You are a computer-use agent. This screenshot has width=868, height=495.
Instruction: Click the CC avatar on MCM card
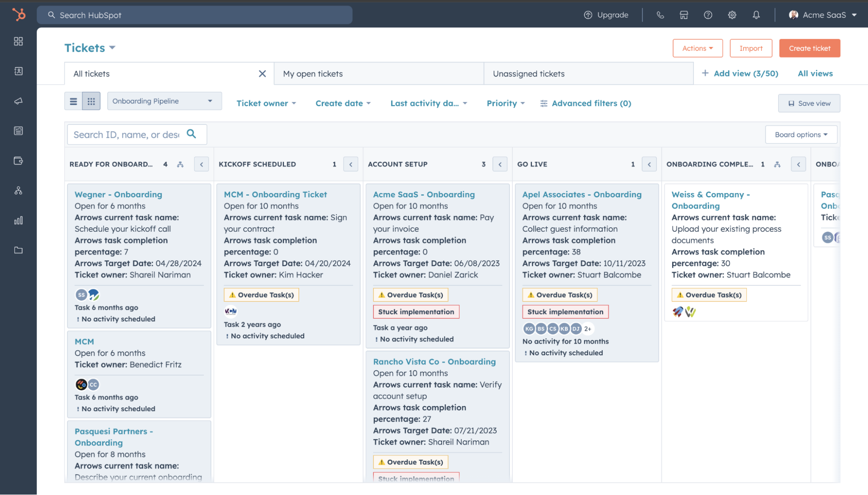(x=94, y=385)
